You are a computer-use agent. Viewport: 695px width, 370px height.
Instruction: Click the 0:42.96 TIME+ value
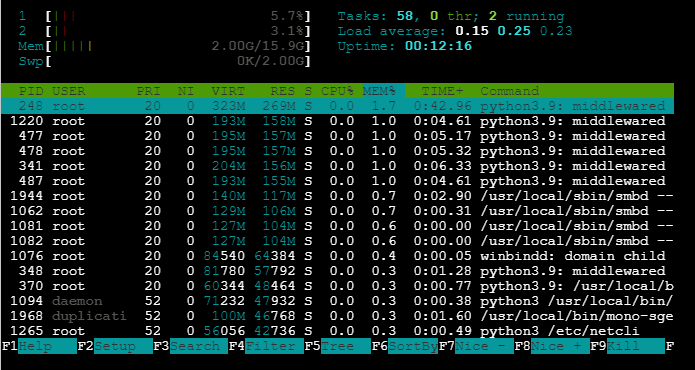click(x=442, y=106)
